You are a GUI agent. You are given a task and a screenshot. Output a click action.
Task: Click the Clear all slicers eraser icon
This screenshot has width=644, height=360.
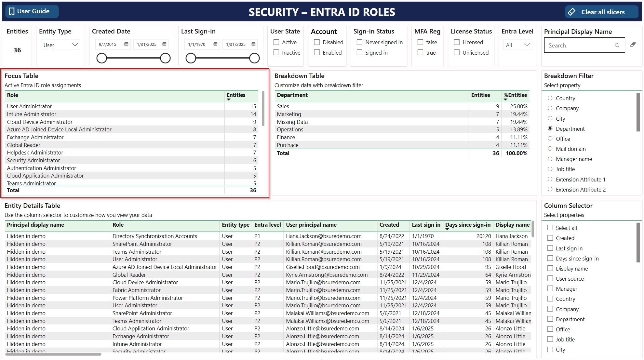[571, 12]
